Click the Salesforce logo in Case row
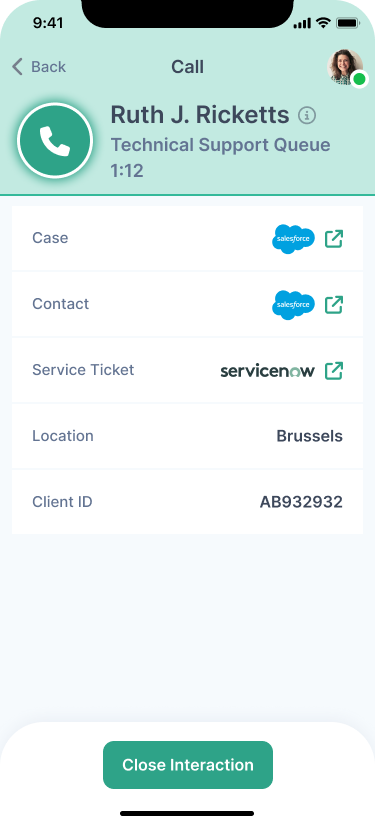This screenshot has height=824, width=375. pyautogui.click(x=294, y=239)
